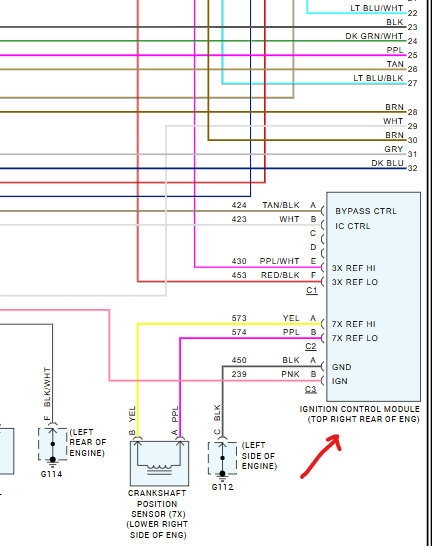This screenshot has width=433, height=546.
Task: Click the C3 connector label
Action: (x=311, y=389)
